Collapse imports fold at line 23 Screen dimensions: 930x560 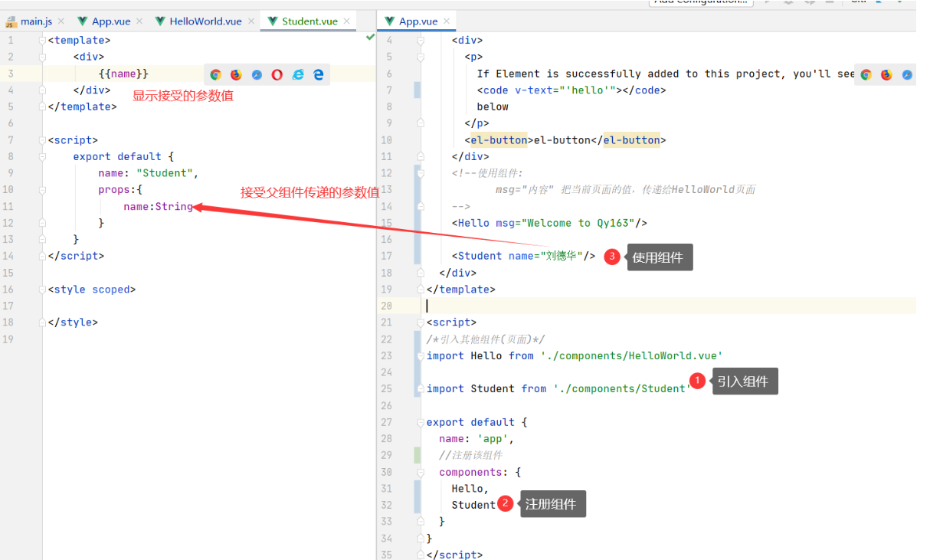click(421, 355)
